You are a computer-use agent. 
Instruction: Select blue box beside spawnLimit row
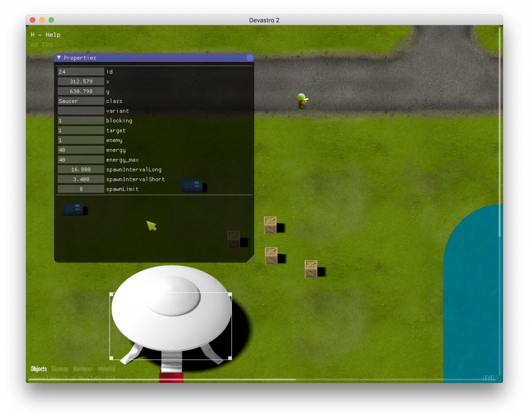192,186
